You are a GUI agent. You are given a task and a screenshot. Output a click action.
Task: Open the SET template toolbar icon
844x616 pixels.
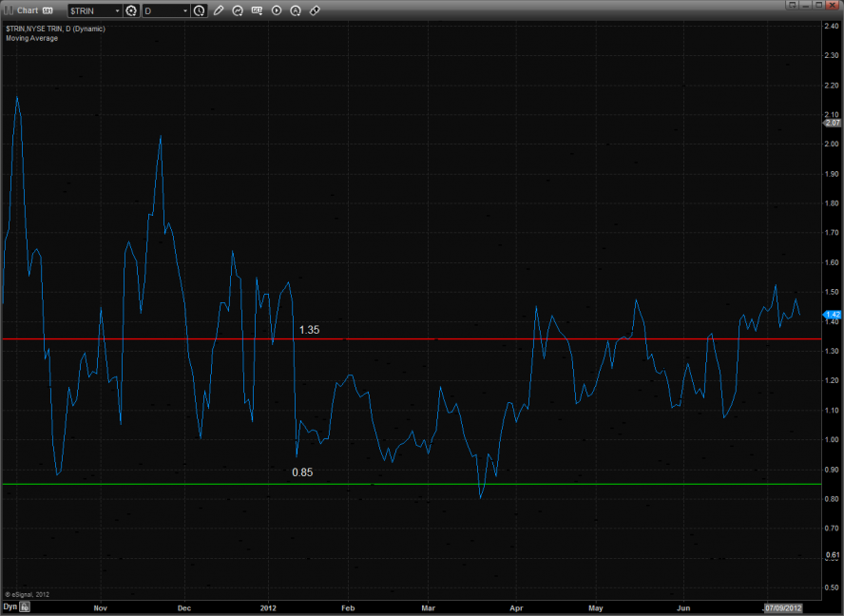257,10
